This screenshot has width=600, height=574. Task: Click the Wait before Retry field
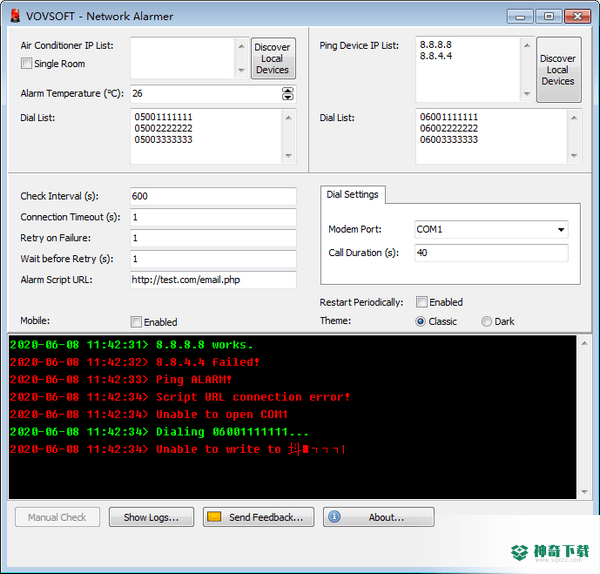tap(213, 259)
